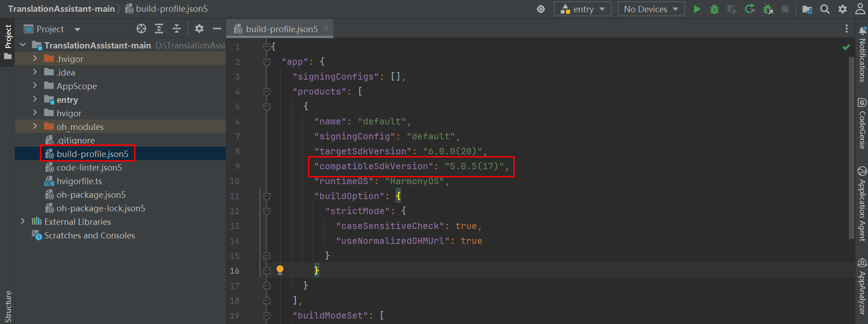This screenshot has height=324, width=868.
Task: Open the No Devices selector dropdown
Action: [x=651, y=9]
